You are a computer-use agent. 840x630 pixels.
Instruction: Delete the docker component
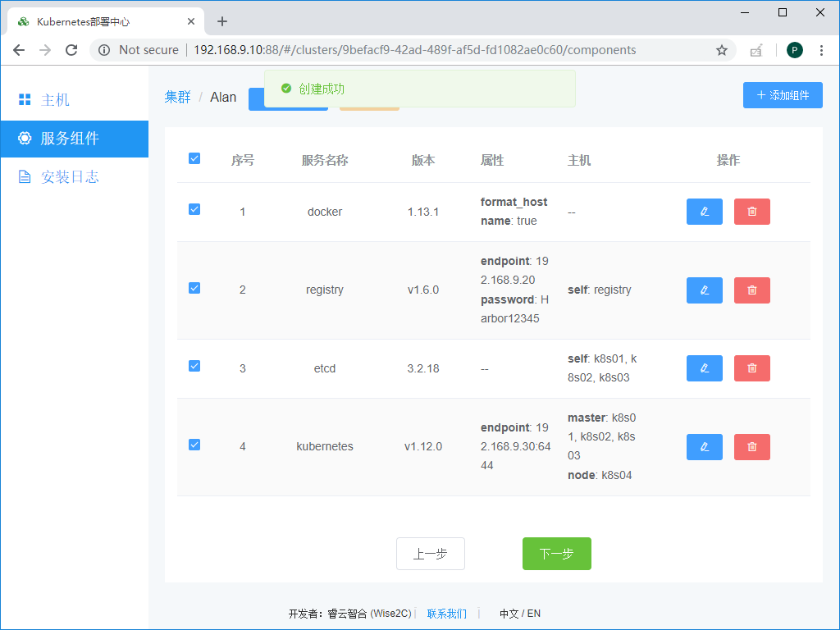coord(751,211)
